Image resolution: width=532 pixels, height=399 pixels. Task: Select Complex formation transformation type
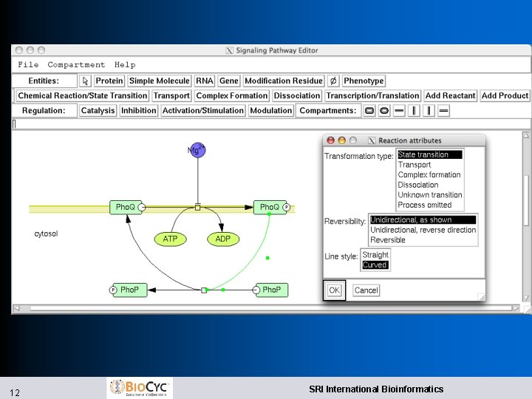point(429,174)
